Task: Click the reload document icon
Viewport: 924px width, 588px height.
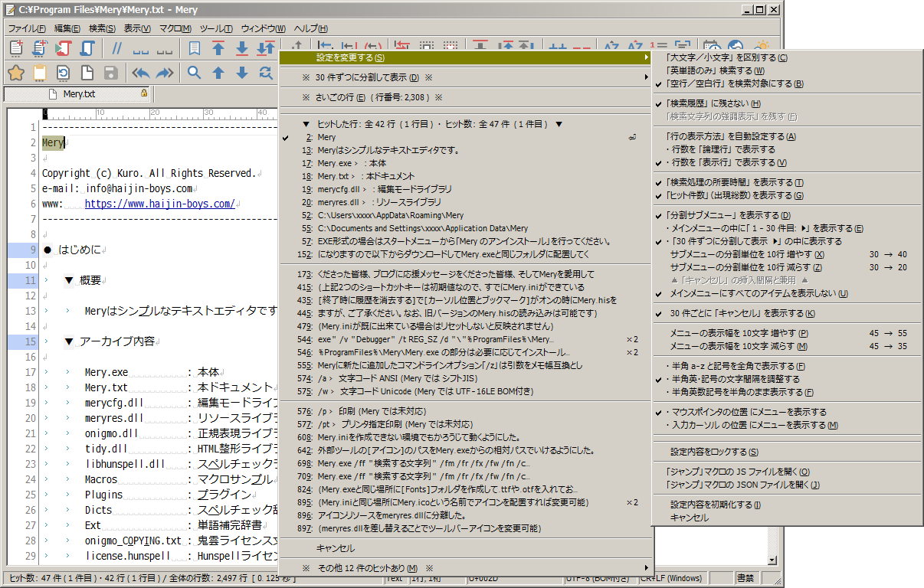Action: (63, 73)
